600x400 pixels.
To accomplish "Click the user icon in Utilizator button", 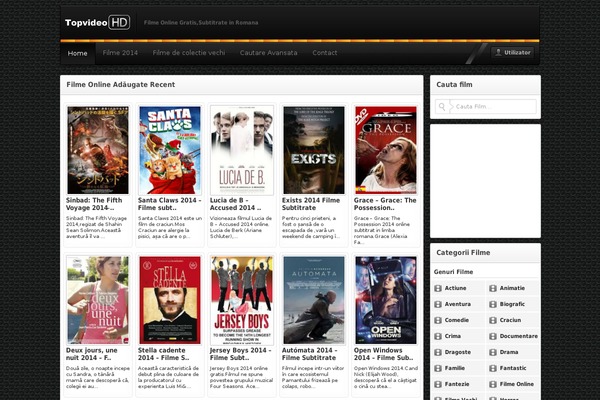I will click(498, 52).
